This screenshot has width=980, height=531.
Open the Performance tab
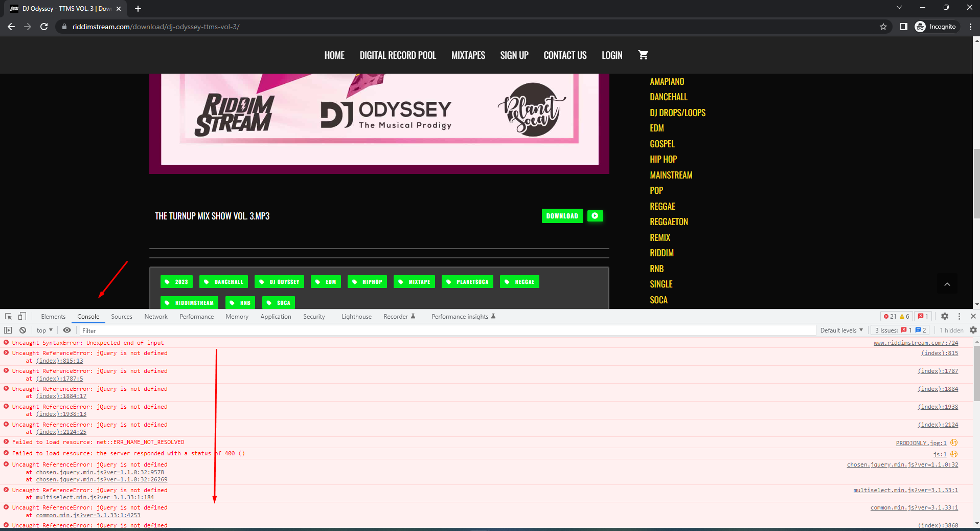(197, 317)
